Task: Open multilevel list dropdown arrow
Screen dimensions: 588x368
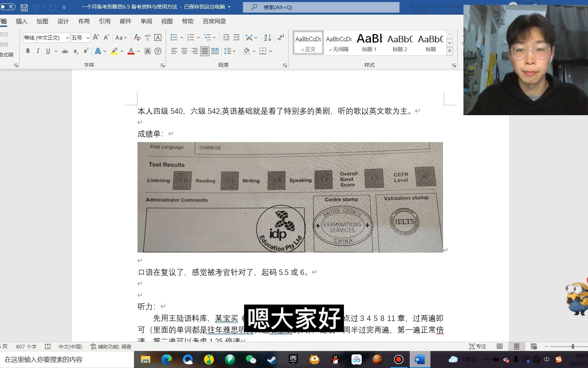Action: (x=214, y=37)
